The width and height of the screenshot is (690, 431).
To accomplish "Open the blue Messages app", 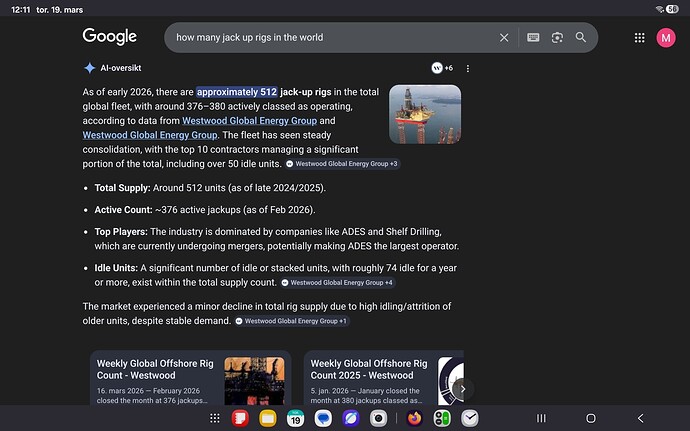I will tap(323, 418).
